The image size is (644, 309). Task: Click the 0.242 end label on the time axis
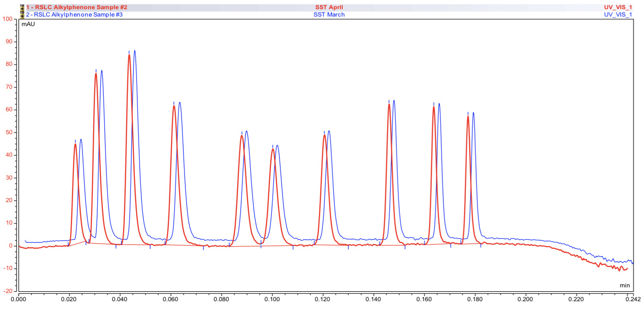[x=632, y=299]
